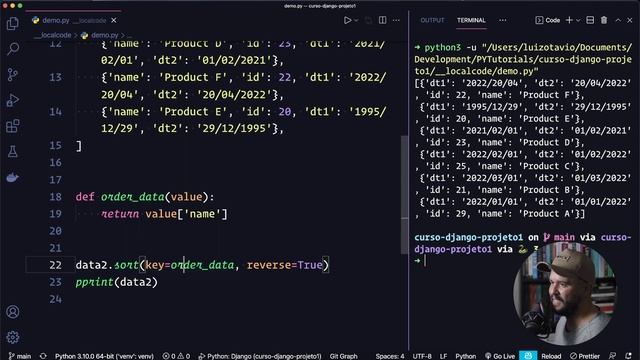Open the Explorer view in activity bar
This screenshot has height=360, width=640.
tap(13, 23)
